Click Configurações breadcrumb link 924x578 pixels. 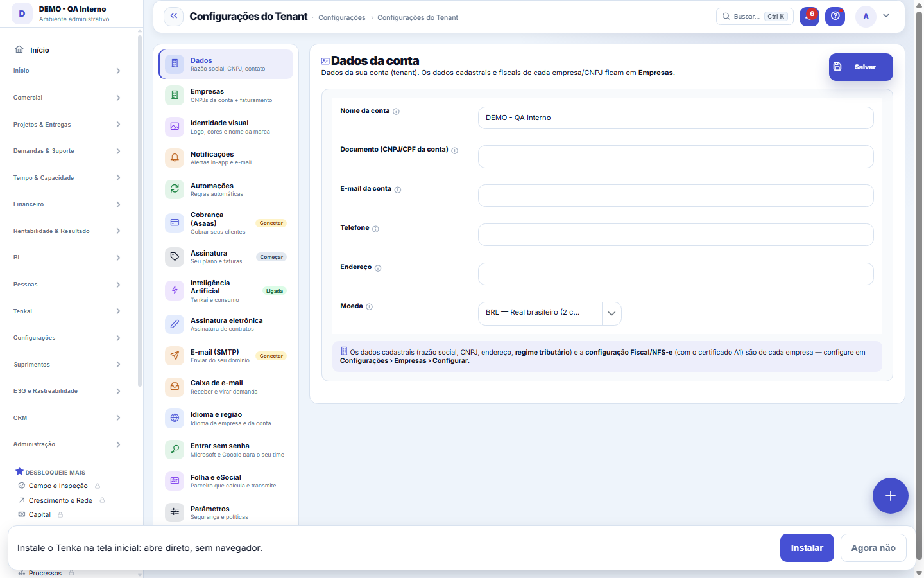tap(342, 17)
